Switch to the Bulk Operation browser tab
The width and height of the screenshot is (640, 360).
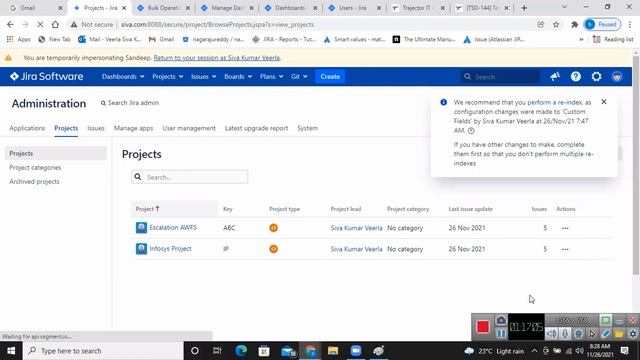[x=163, y=8]
